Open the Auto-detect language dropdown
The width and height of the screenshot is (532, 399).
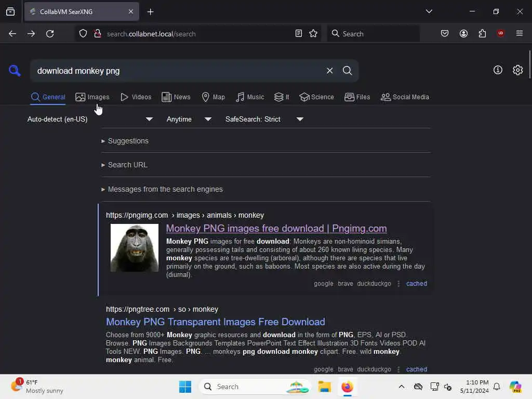pyautogui.click(x=90, y=119)
